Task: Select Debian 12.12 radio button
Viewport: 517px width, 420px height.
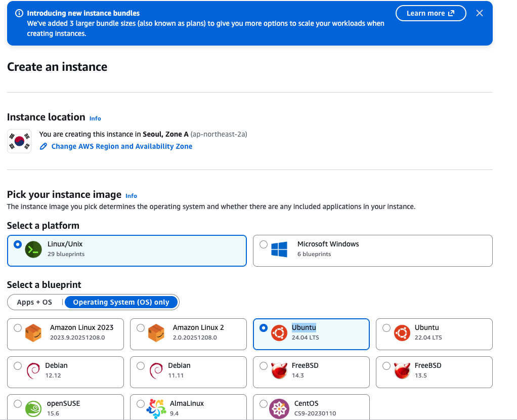Action: [18, 366]
